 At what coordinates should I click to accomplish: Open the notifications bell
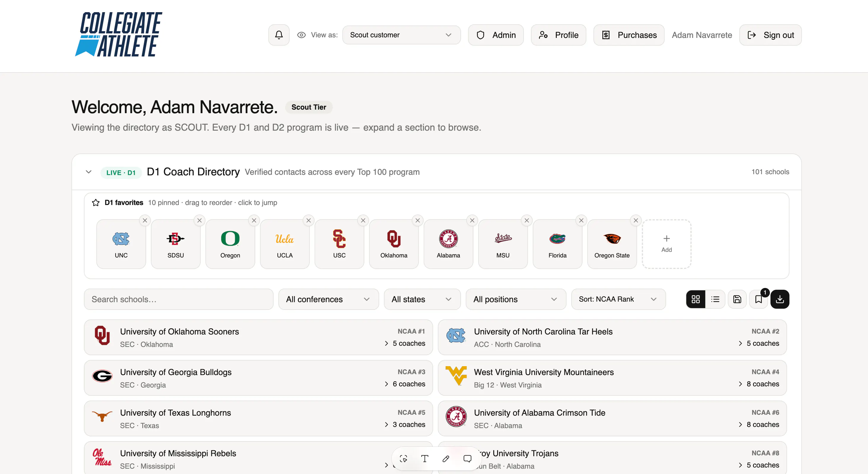pos(279,35)
